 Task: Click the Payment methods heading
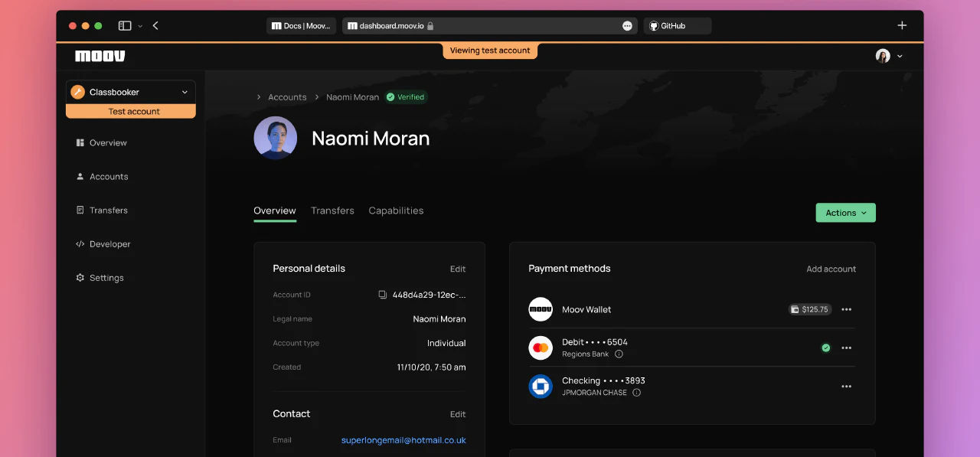point(570,269)
